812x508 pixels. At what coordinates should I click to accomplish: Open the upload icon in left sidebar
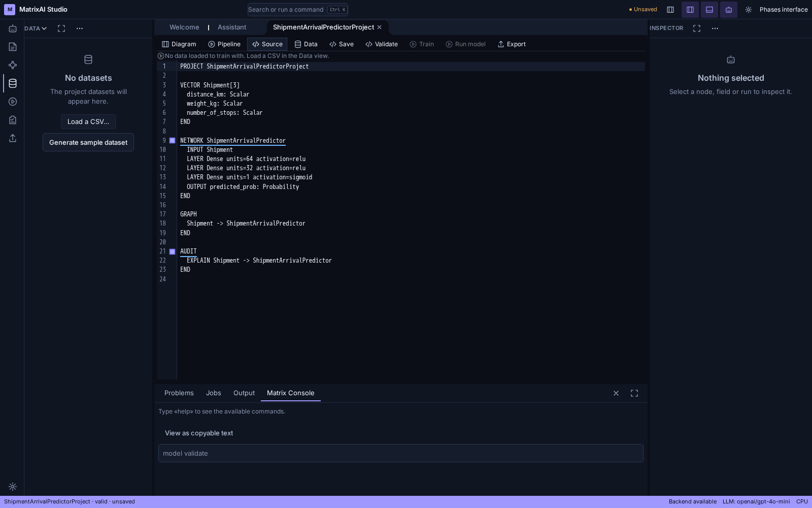(x=13, y=138)
